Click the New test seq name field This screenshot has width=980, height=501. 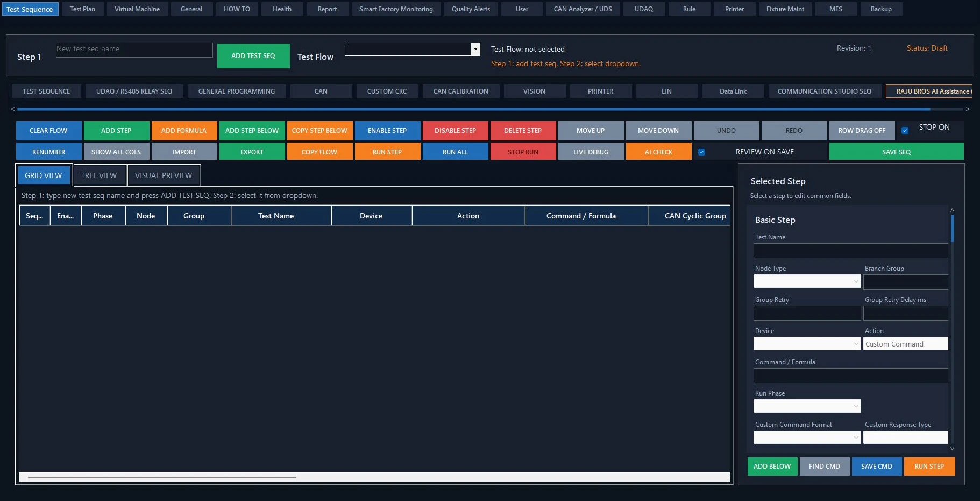pyautogui.click(x=134, y=50)
